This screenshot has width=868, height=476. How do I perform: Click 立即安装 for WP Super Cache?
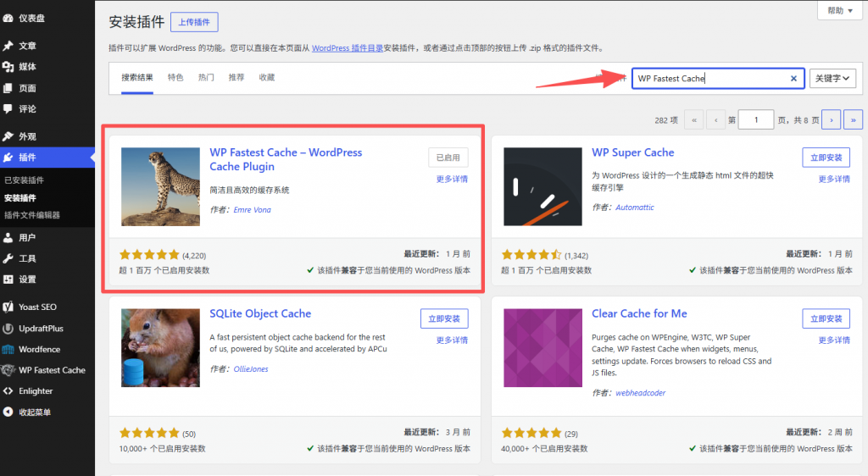[826, 158]
